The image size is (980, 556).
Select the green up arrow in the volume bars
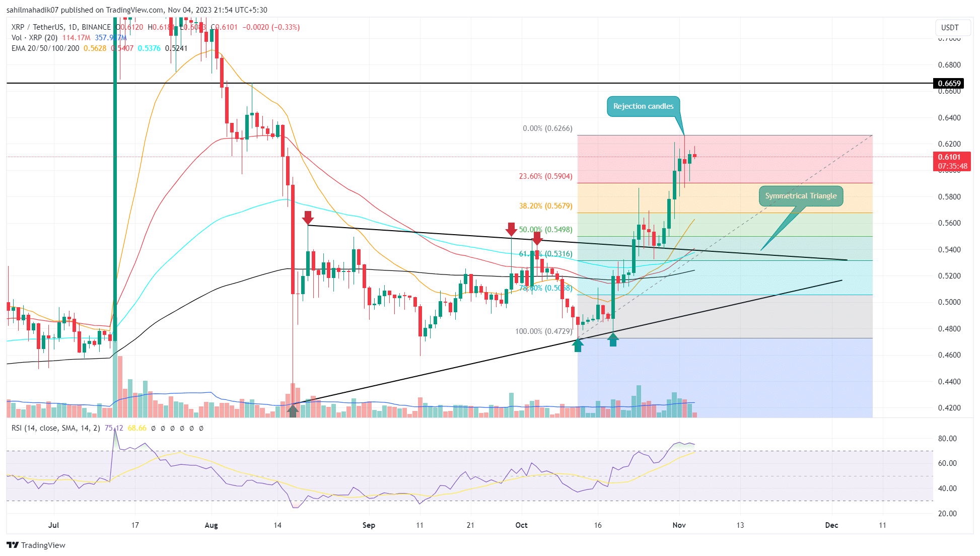pyautogui.click(x=293, y=410)
